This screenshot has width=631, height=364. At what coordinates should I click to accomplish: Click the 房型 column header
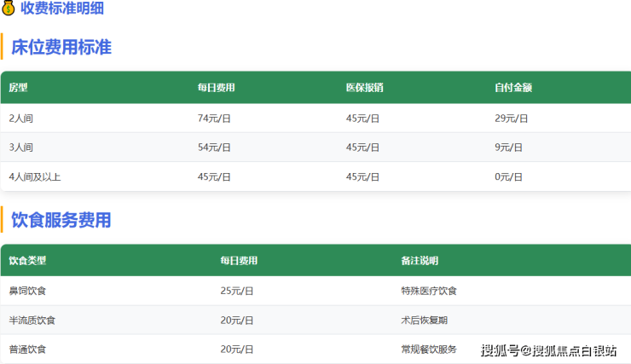click(x=19, y=88)
